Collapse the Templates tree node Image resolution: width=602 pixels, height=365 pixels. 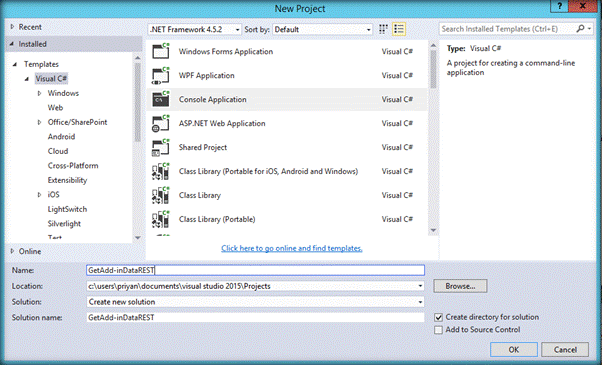[15, 64]
